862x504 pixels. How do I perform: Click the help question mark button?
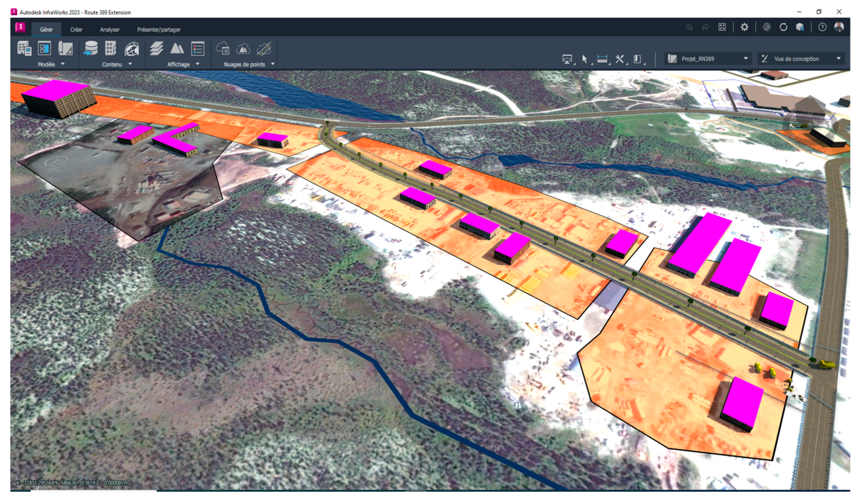[822, 27]
